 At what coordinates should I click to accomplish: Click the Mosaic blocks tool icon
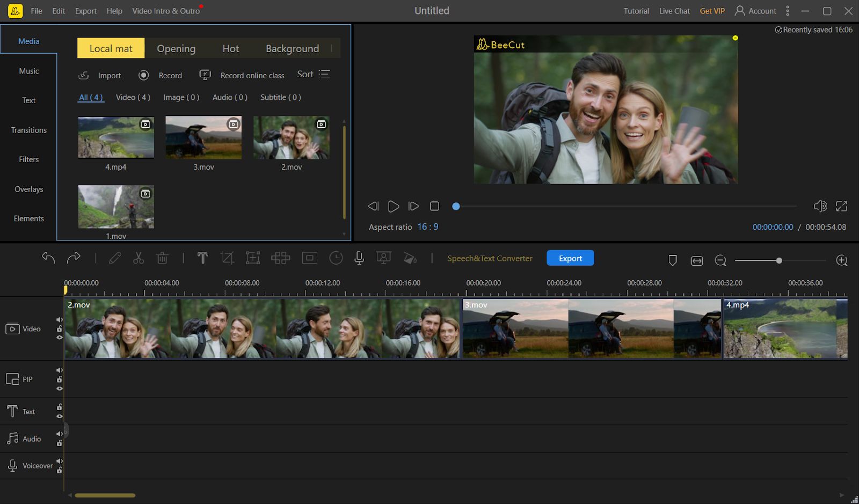(x=280, y=258)
